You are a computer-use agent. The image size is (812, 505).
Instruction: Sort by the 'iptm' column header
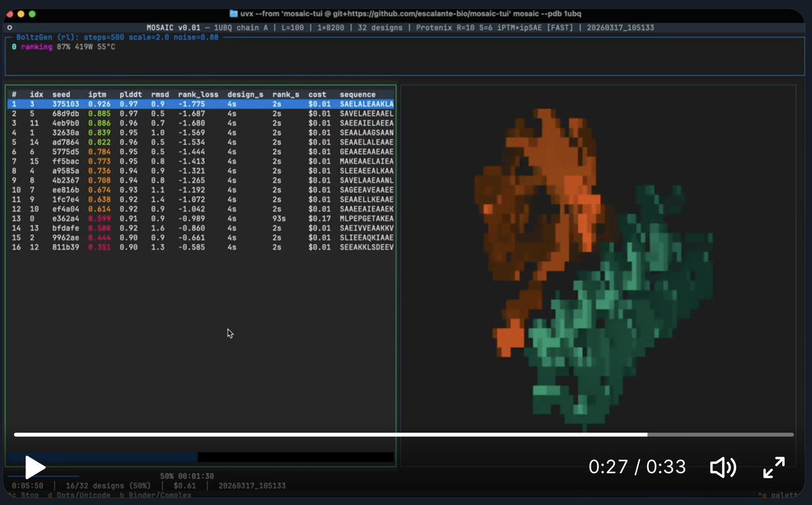97,94
